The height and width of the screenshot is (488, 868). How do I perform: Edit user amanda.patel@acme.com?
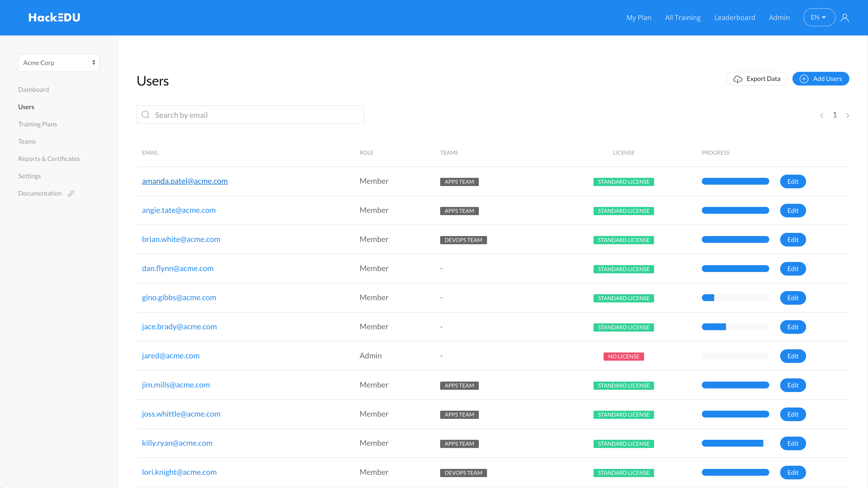[x=793, y=181]
